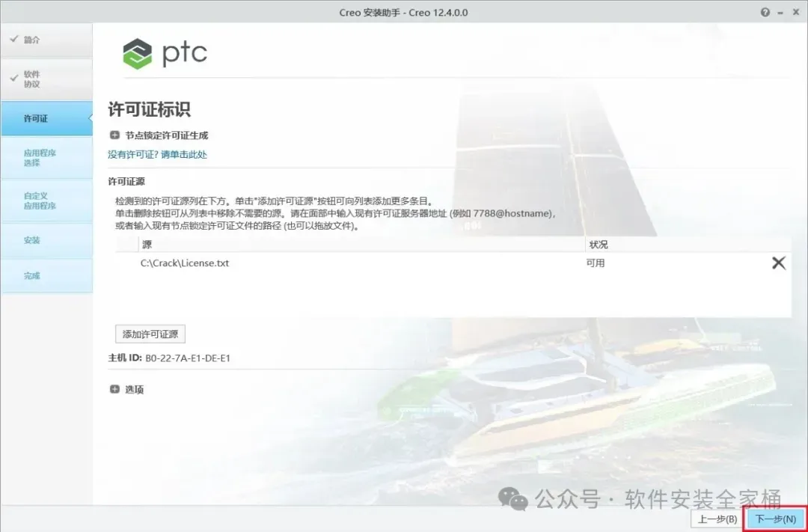Select the 自定义应用程序 step
Image resolution: width=808 pixels, height=532 pixels.
[46, 201]
